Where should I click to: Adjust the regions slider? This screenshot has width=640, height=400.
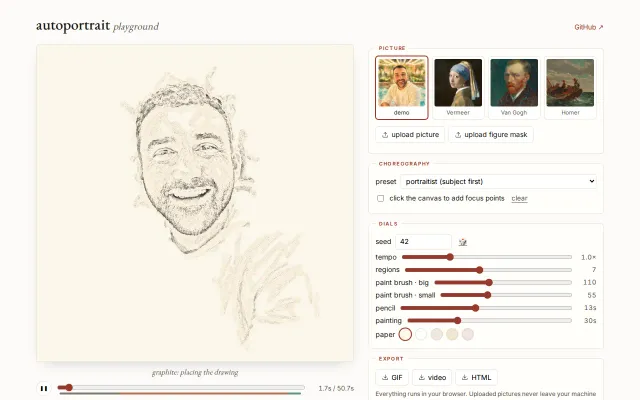tap(488, 270)
